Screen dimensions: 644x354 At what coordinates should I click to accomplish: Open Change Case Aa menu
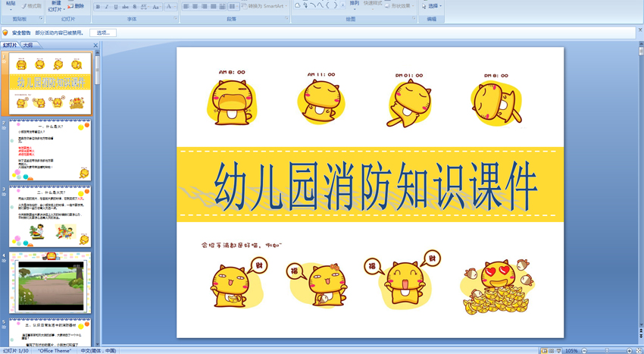156,7
